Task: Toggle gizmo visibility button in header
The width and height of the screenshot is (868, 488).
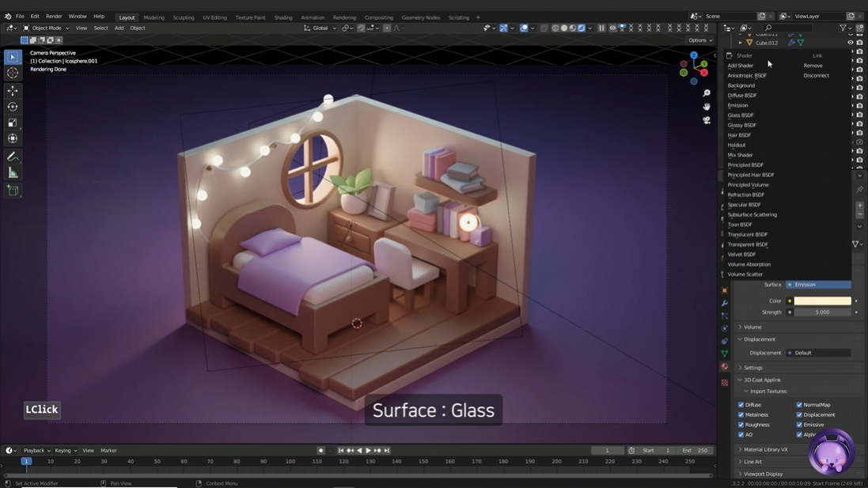Action: pos(504,28)
